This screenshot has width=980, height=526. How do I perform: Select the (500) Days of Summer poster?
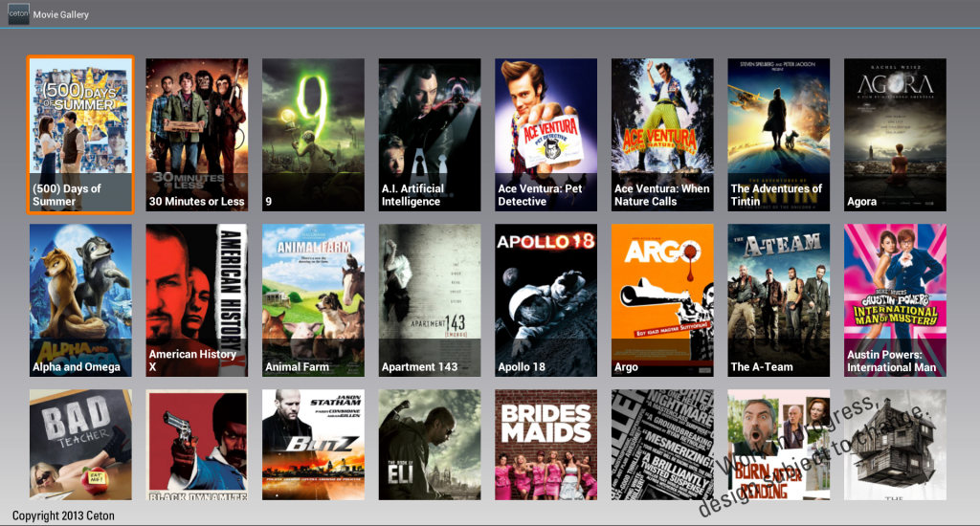80,135
